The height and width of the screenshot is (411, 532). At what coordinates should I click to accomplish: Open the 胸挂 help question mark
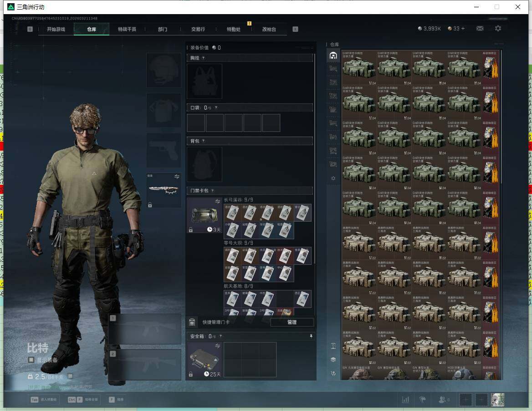pos(203,58)
